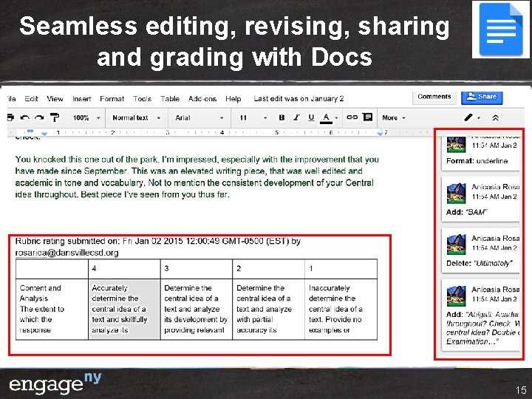Open the editing mode dropdown arrow
The image size is (532, 399).
coord(479,118)
